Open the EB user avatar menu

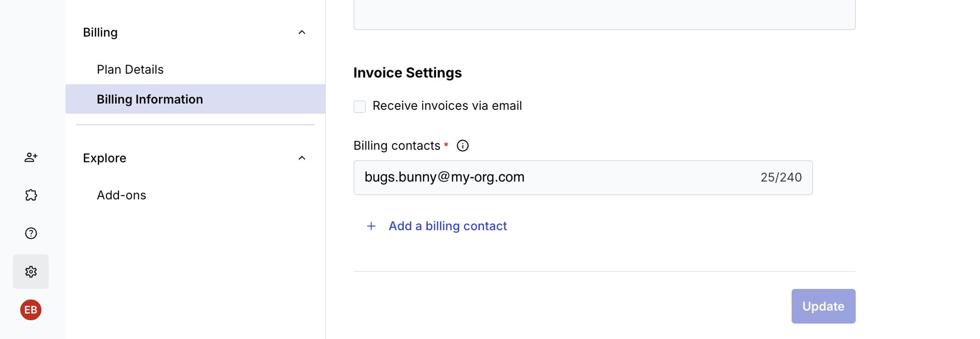click(31, 310)
